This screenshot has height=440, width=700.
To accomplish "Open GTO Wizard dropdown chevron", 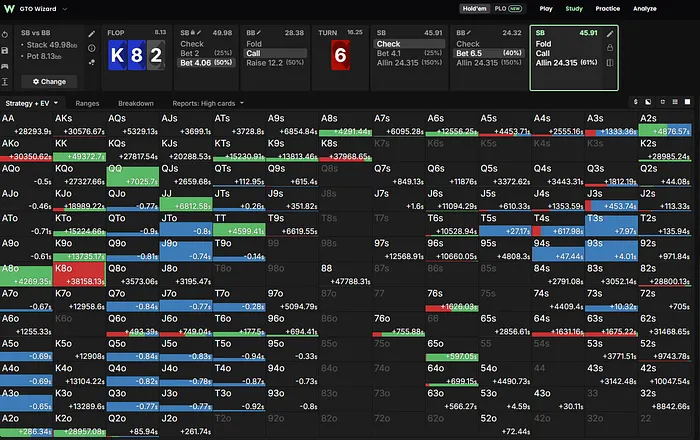I will pyautogui.click(x=65, y=9).
